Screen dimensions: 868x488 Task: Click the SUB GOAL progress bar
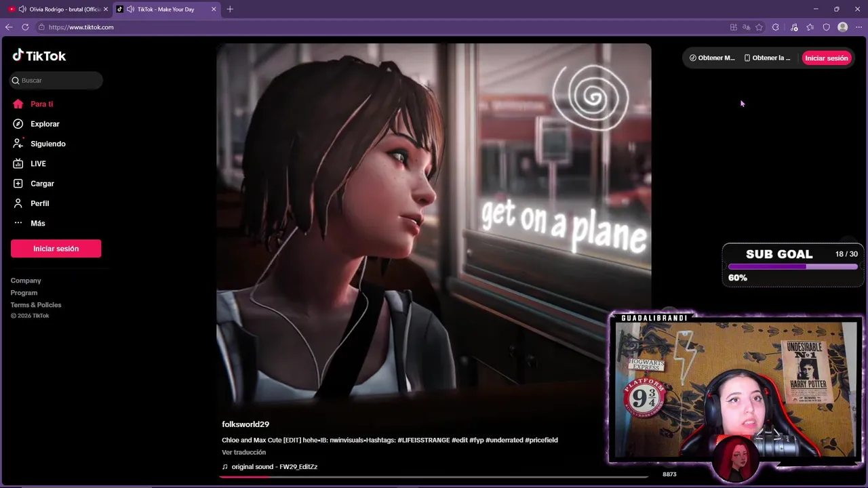[x=793, y=266]
